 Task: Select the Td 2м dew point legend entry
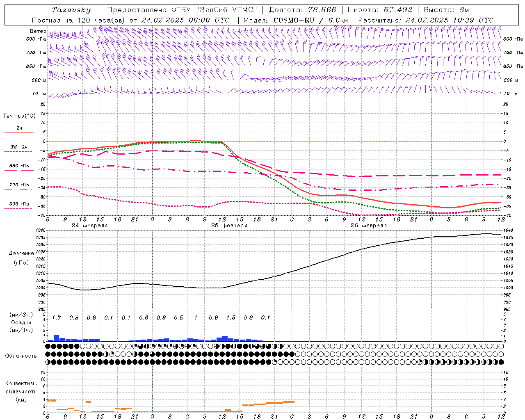[x=19, y=147]
